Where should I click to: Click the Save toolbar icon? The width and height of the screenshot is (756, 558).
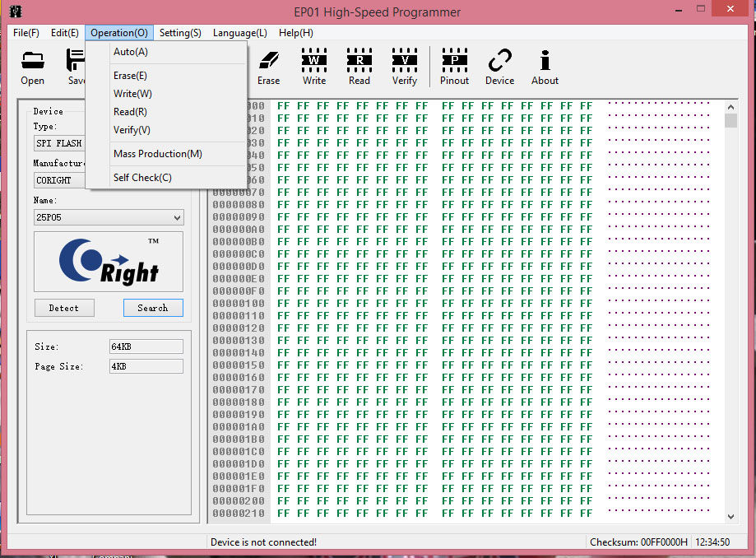tap(76, 67)
